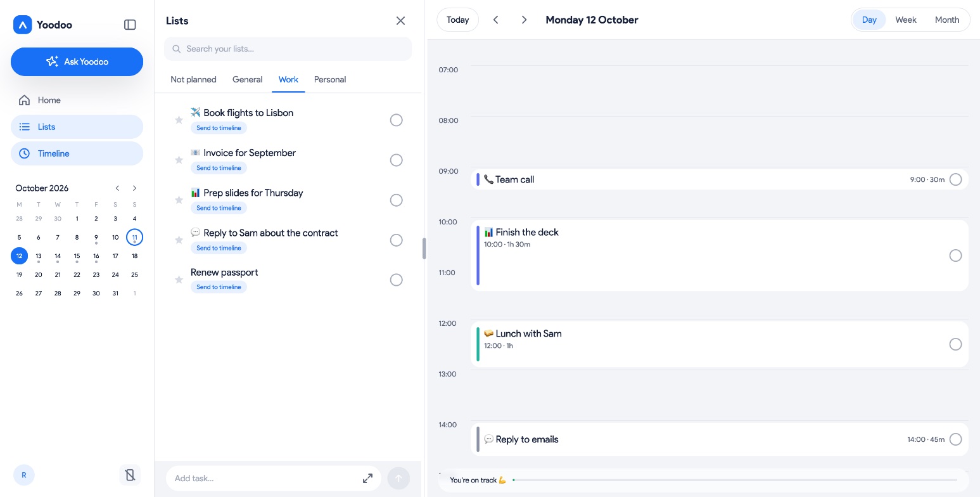Open the Team call event
The image size is (980, 497).
tap(720, 179)
